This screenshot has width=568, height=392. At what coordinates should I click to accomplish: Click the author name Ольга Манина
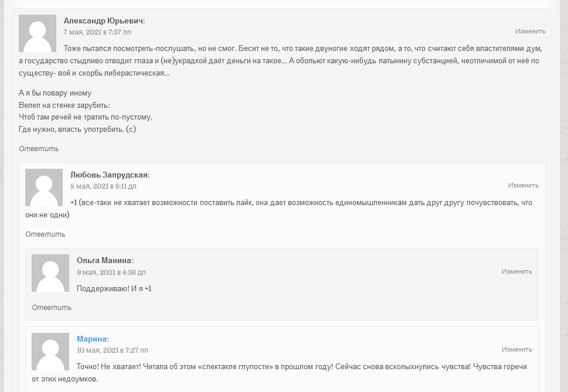point(104,260)
